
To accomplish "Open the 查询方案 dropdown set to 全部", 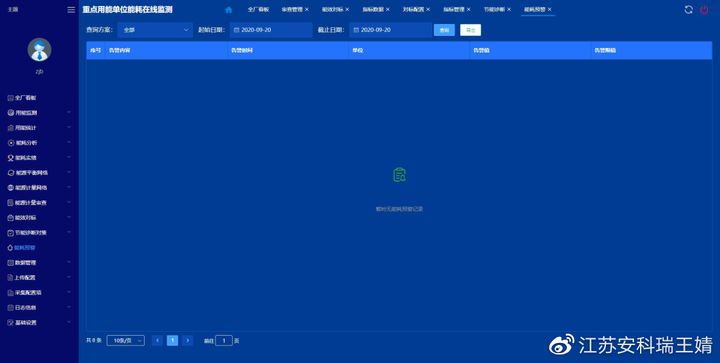I will 155,30.
